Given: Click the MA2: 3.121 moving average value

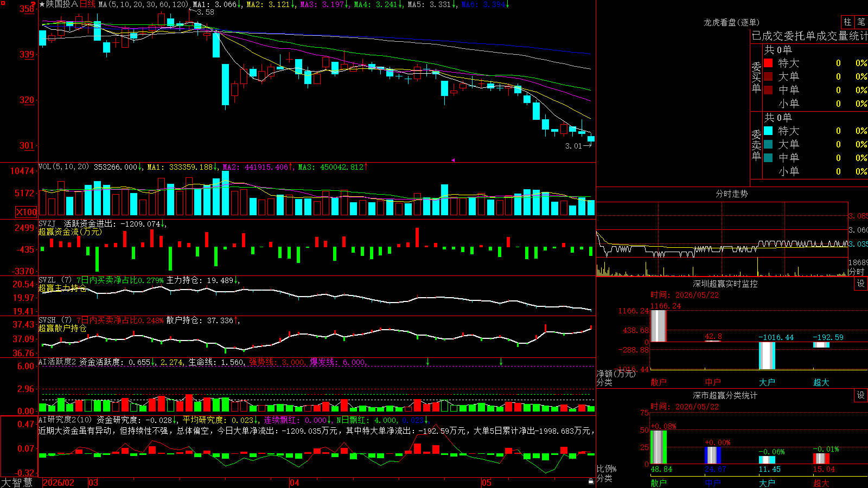Looking at the screenshot, I should [271, 4].
